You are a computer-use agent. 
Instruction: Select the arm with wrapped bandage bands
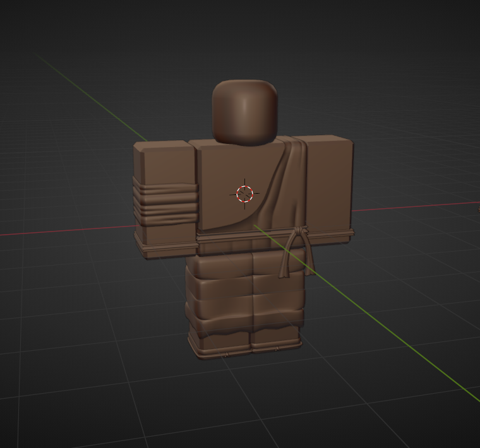(165, 200)
